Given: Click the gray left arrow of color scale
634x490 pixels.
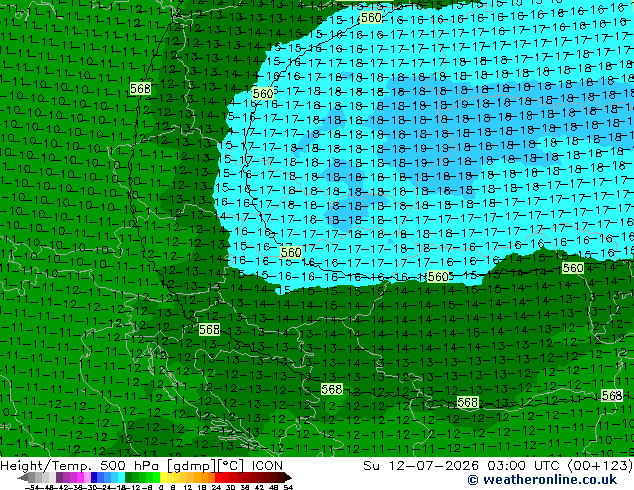Looking at the screenshot, I should 23,478.
